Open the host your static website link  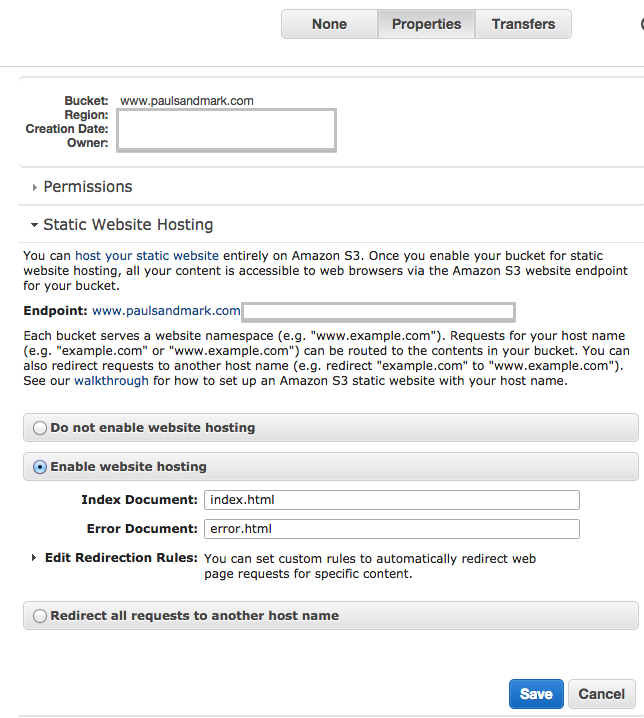click(147, 256)
